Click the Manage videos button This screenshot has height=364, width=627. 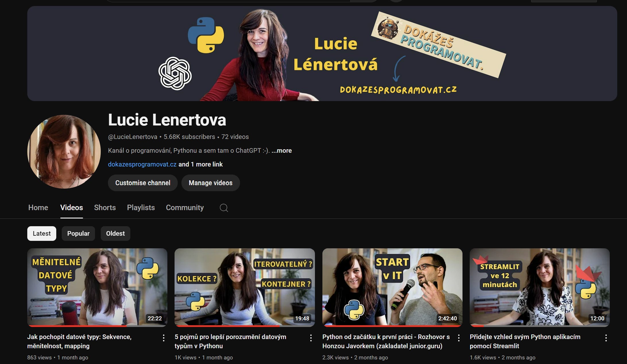point(210,183)
